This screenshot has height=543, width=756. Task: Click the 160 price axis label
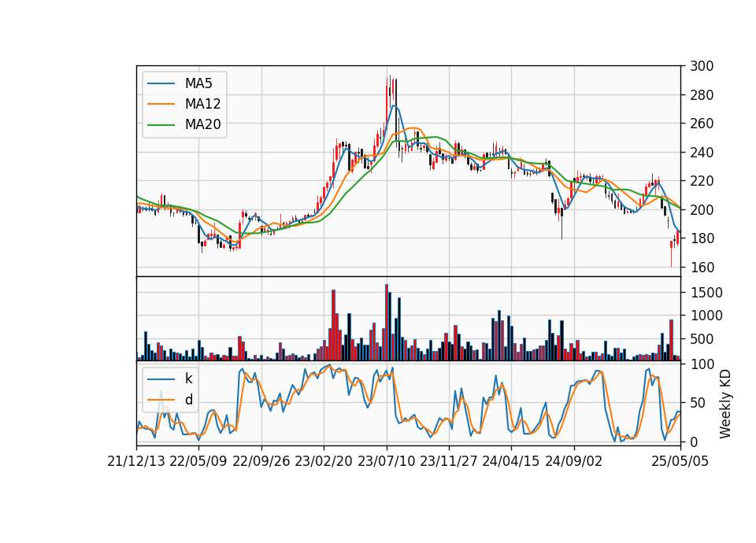coord(702,267)
